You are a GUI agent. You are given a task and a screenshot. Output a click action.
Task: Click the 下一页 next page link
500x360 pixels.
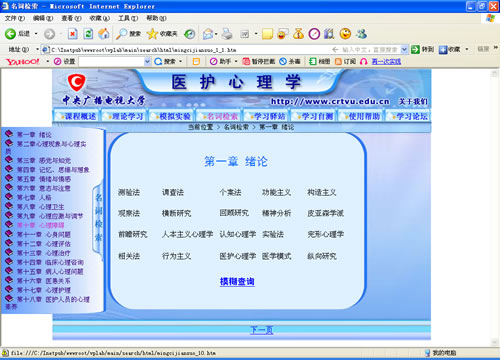pyautogui.click(x=262, y=330)
